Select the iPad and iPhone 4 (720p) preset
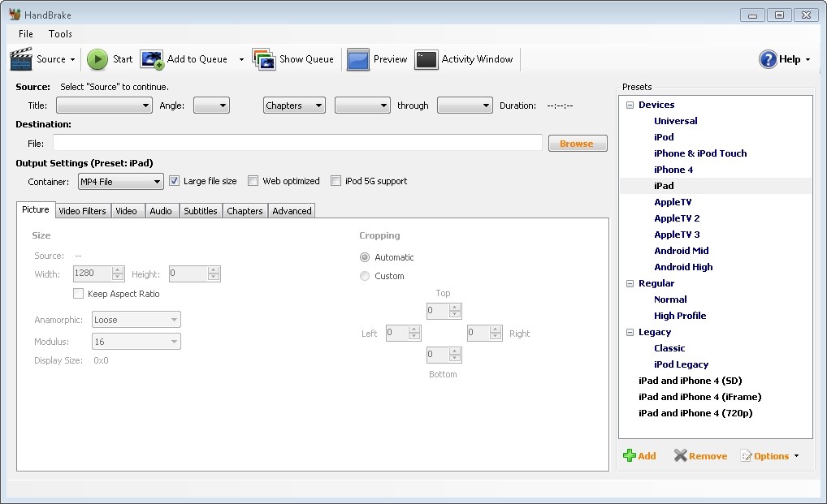This screenshot has width=827, height=504. pyautogui.click(x=695, y=413)
